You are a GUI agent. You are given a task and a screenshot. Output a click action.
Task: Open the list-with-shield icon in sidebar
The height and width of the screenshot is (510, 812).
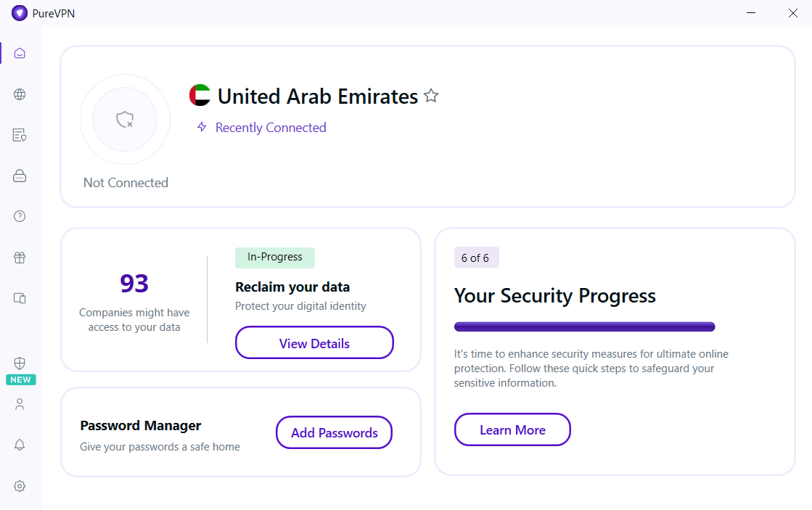pos(20,135)
